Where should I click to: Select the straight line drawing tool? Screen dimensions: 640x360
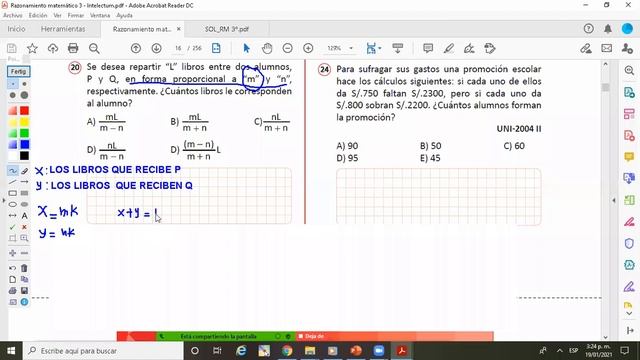tap(13, 182)
